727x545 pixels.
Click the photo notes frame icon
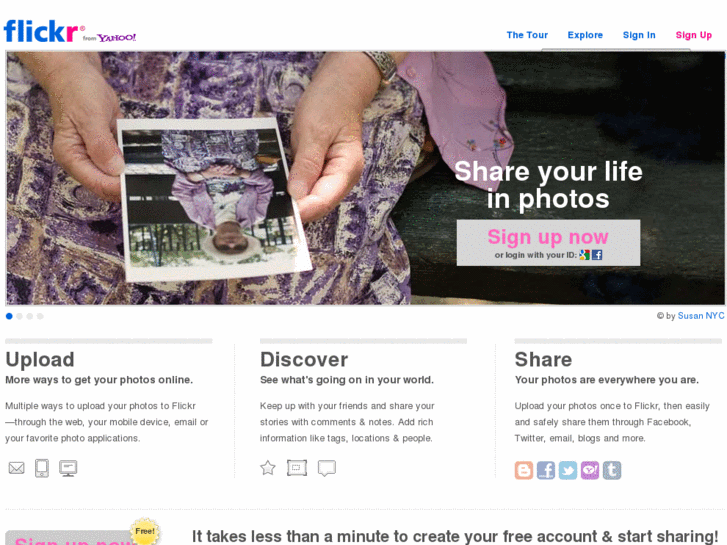[297, 468]
